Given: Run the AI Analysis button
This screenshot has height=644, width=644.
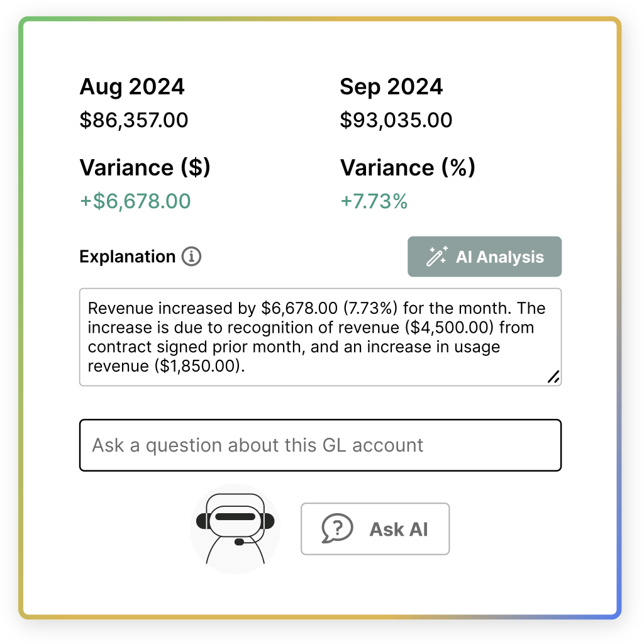Looking at the screenshot, I should click(x=484, y=257).
